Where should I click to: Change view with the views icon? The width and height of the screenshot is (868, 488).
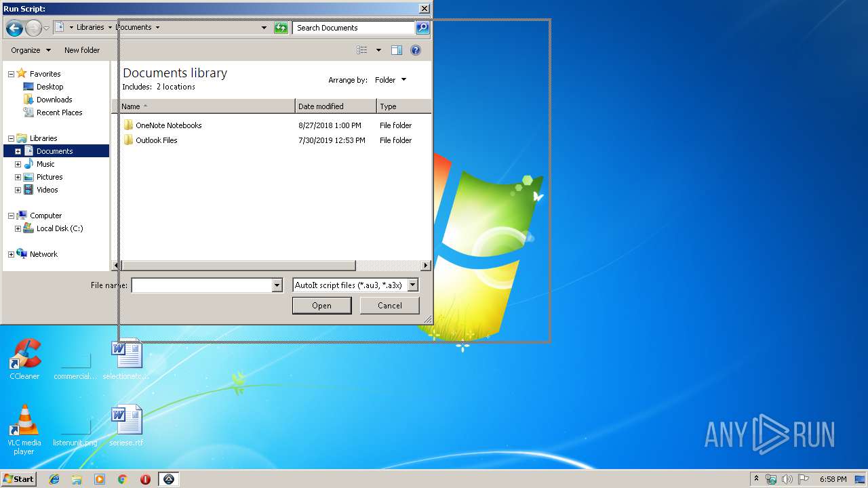(362, 50)
